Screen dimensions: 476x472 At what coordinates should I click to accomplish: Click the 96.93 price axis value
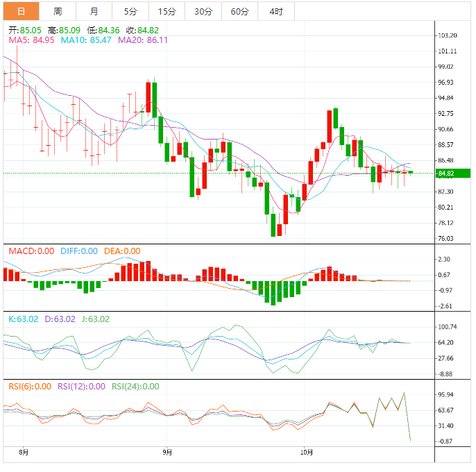tap(445, 83)
